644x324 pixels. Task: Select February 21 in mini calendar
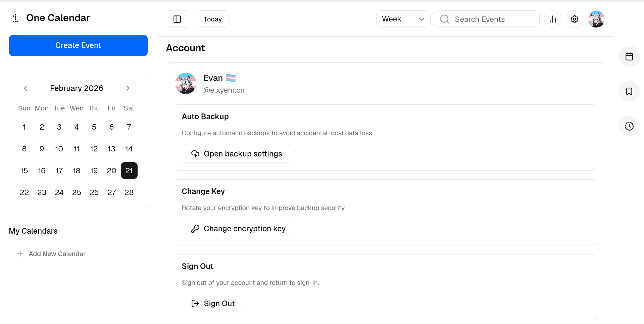coord(129,171)
